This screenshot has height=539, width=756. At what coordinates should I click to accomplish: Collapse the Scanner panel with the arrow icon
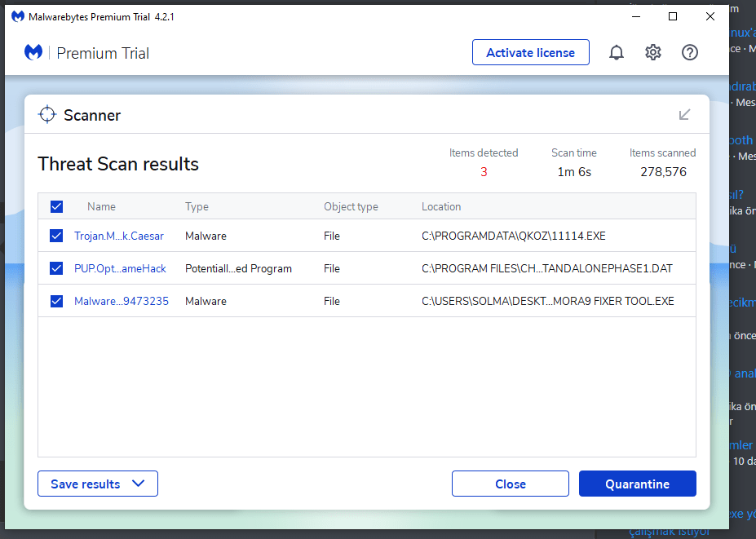click(684, 115)
